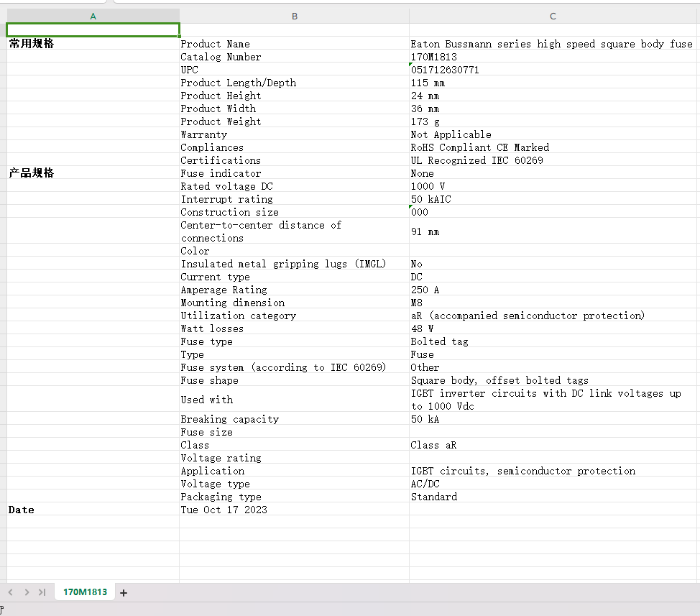Select the 'UPC' label cell

294,69
